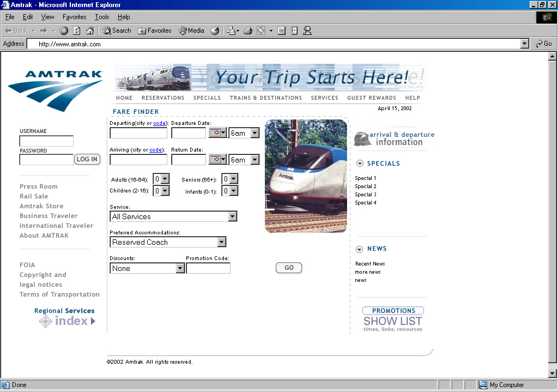Click the Forward arrow in the browser toolbar
Viewport: 558px width, 392px height.
click(44, 31)
